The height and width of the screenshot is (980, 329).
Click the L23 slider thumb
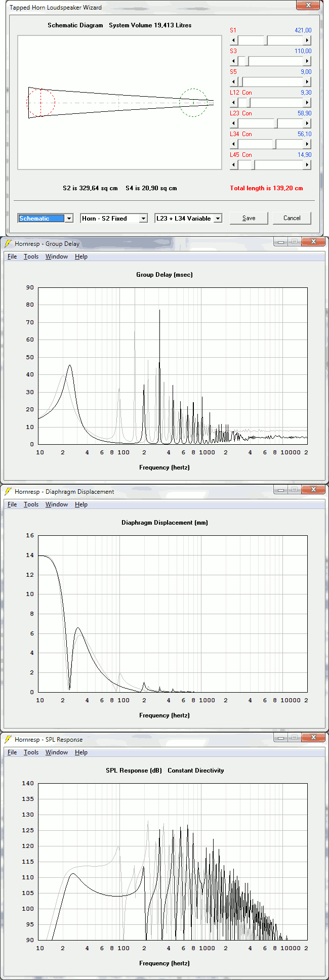coord(276,123)
